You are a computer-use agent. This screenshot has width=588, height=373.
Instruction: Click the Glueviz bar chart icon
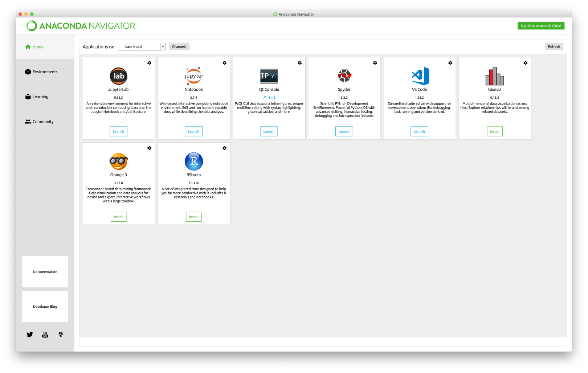click(495, 76)
